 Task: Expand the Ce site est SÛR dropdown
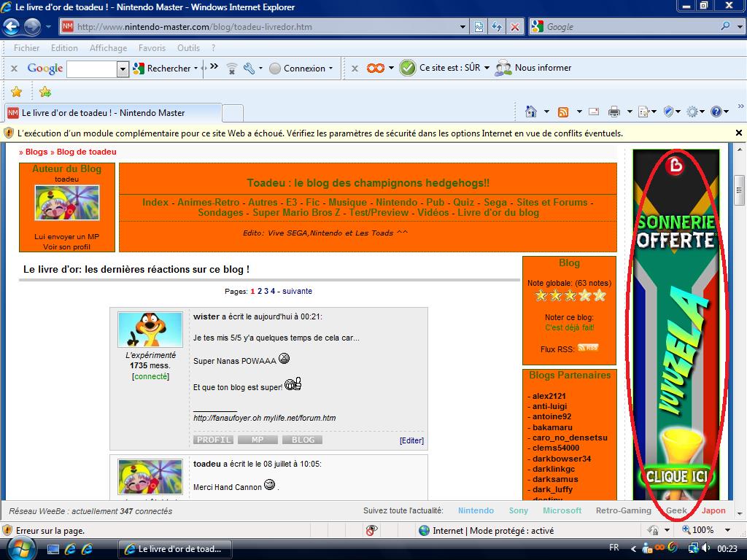click(x=487, y=68)
